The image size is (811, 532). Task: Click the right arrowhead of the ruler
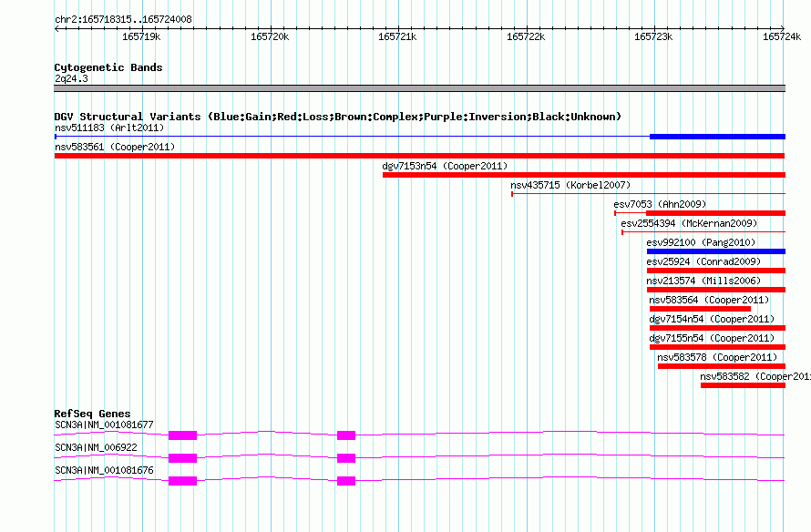[x=783, y=28]
